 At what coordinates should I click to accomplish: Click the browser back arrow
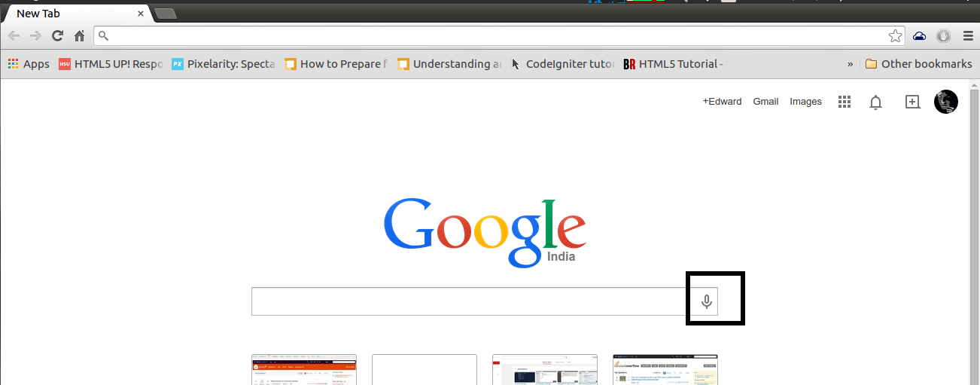pos(14,35)
